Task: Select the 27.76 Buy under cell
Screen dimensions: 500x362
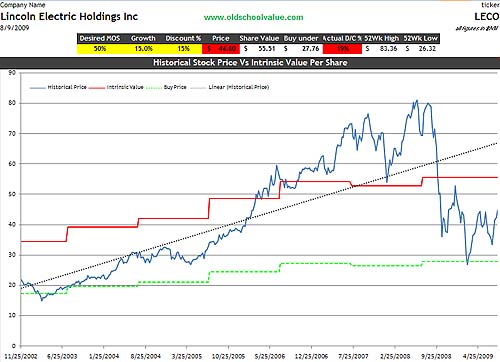Action: [302, 49]
